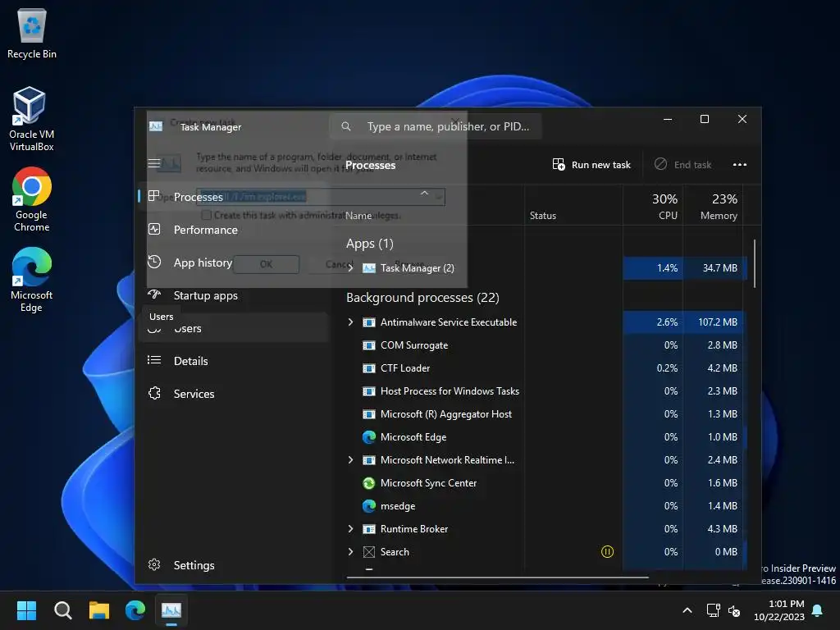Switch to the Performance tab
Viewport: 840px width, 630px height.
pyautogui.click(x=234, y=230)
